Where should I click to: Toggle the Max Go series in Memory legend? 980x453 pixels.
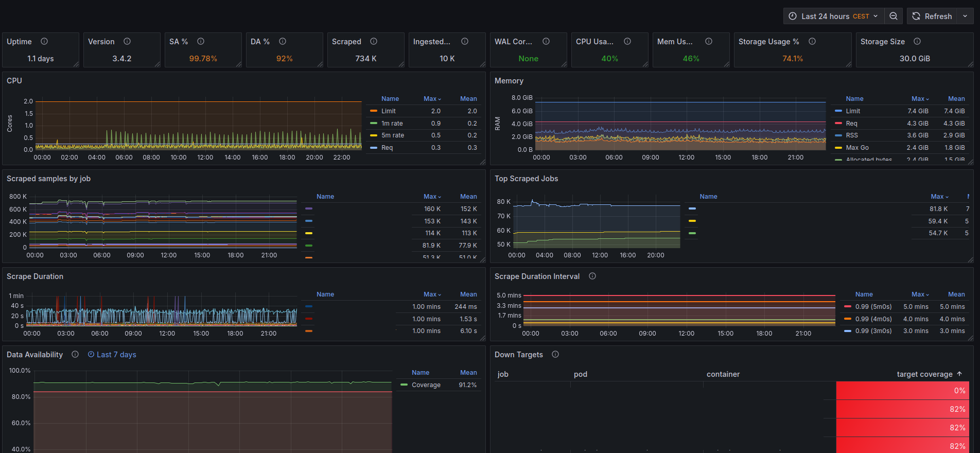[857, 148]
